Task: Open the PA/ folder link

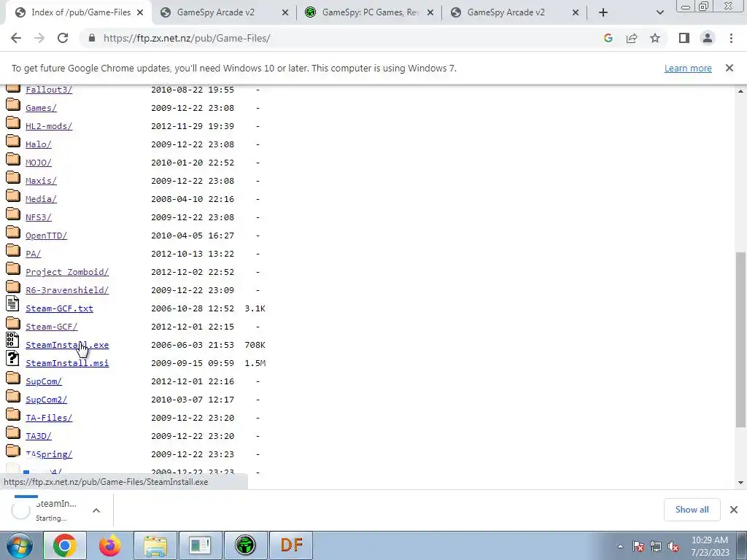Action: pyautogui.click(x=34, y=254)
